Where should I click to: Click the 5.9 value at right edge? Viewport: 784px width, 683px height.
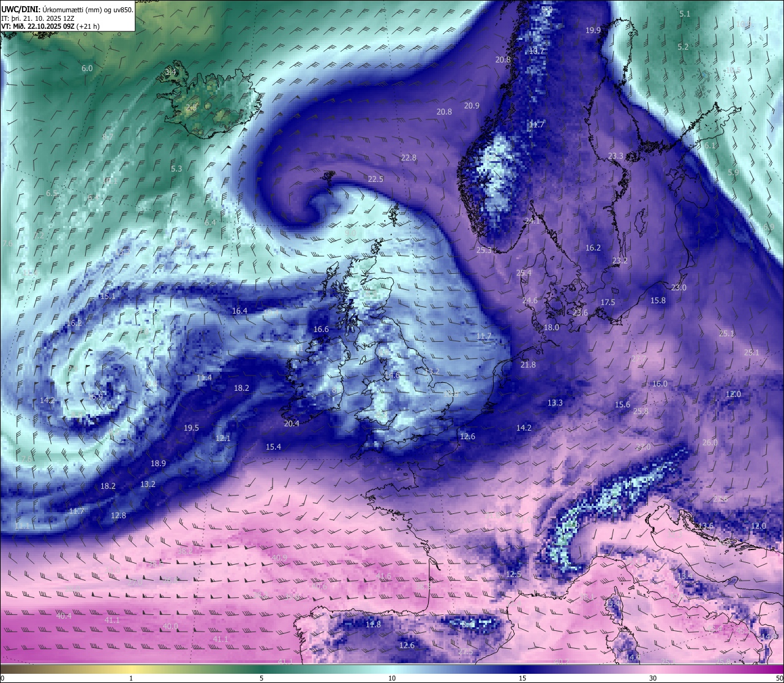click(733, 173)
